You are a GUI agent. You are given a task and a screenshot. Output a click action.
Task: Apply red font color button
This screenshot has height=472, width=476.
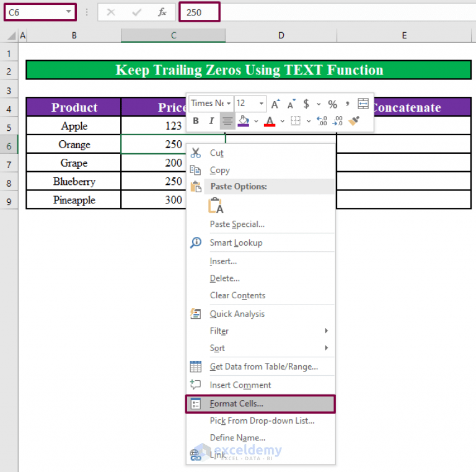270,121
